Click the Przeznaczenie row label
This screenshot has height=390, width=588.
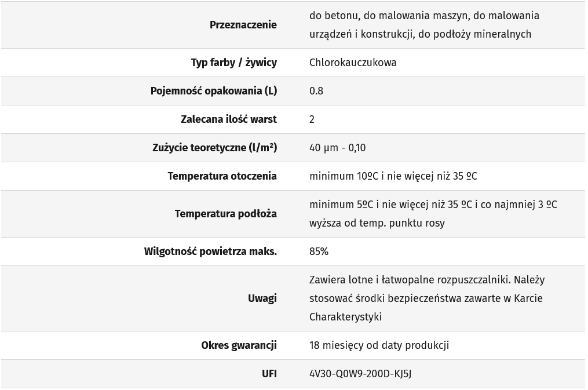pos(243,25)
